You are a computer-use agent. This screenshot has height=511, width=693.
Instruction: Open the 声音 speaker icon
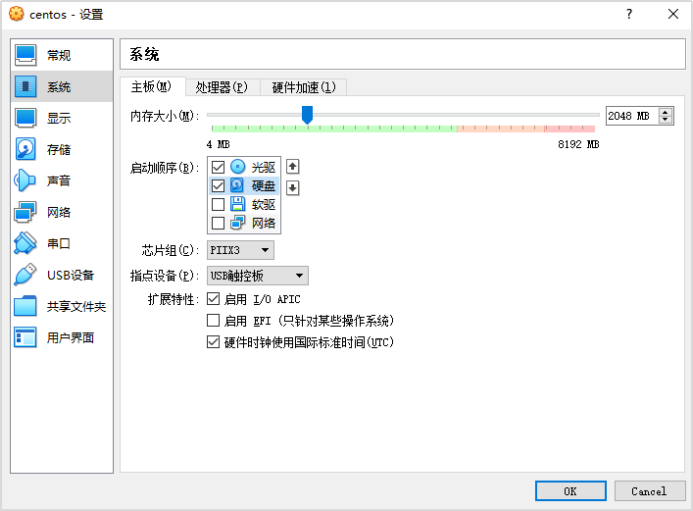[x=25, y=180]
